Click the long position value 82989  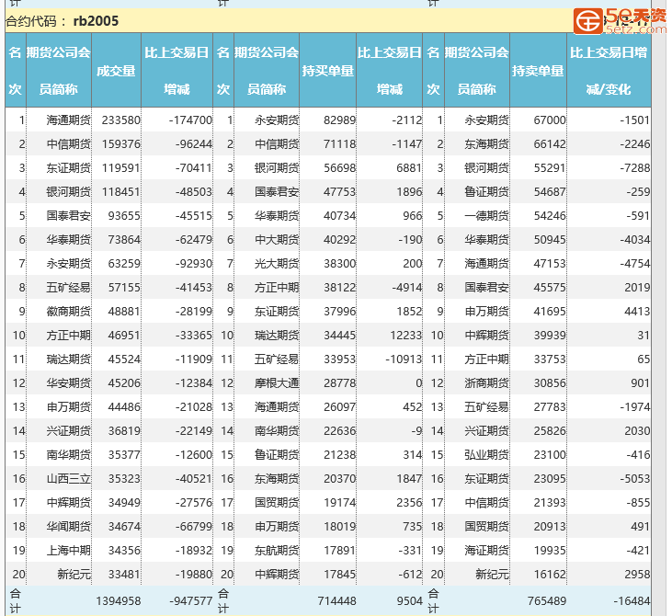coord(340,120)
